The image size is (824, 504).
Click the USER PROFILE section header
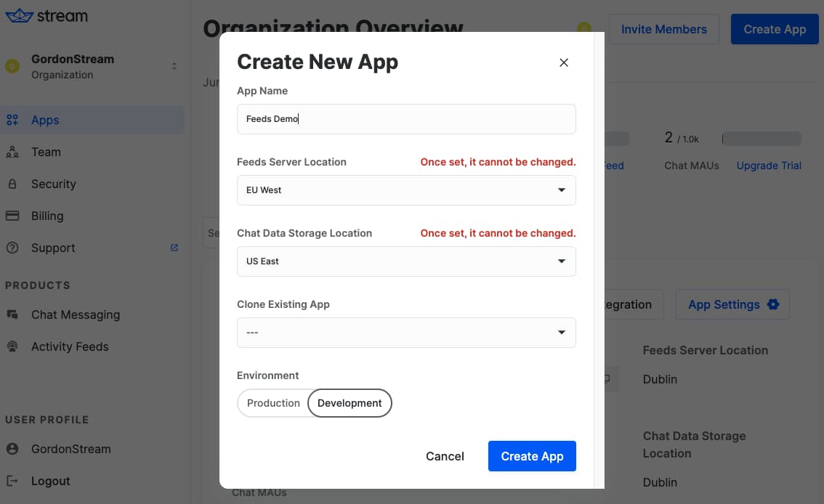tap(47, 420)
